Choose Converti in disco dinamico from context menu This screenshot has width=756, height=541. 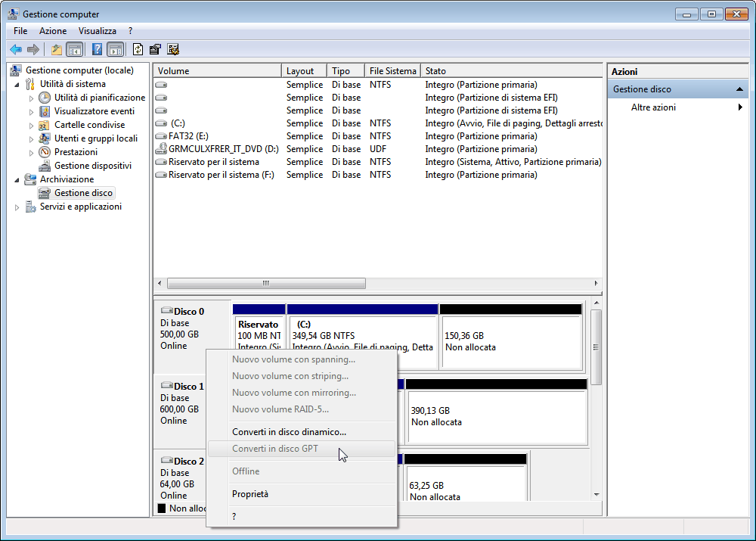point(289,432)
